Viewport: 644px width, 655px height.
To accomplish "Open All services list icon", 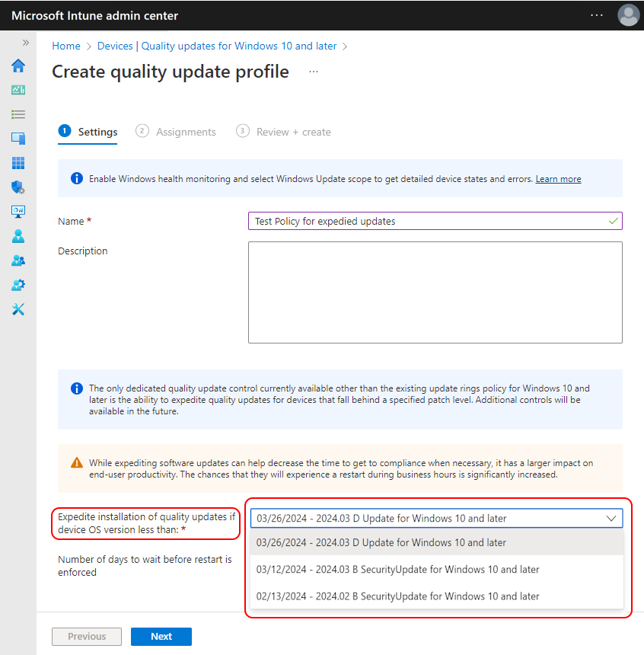I will click(18, 114).
